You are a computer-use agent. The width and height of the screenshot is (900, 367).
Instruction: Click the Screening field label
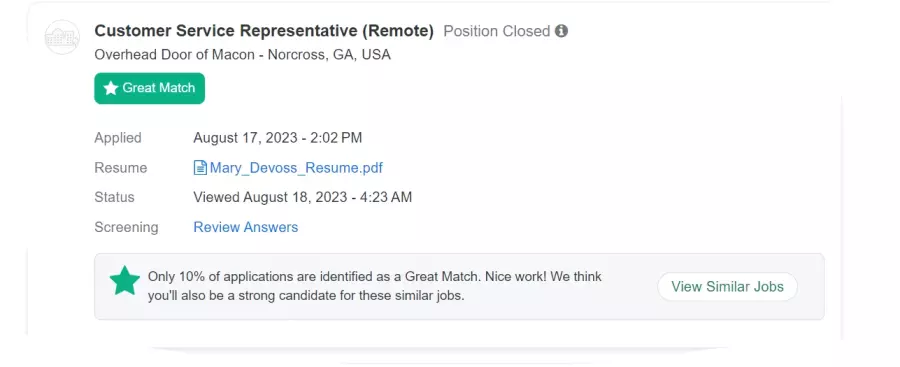pyautogui.click(x=126, y=227)
